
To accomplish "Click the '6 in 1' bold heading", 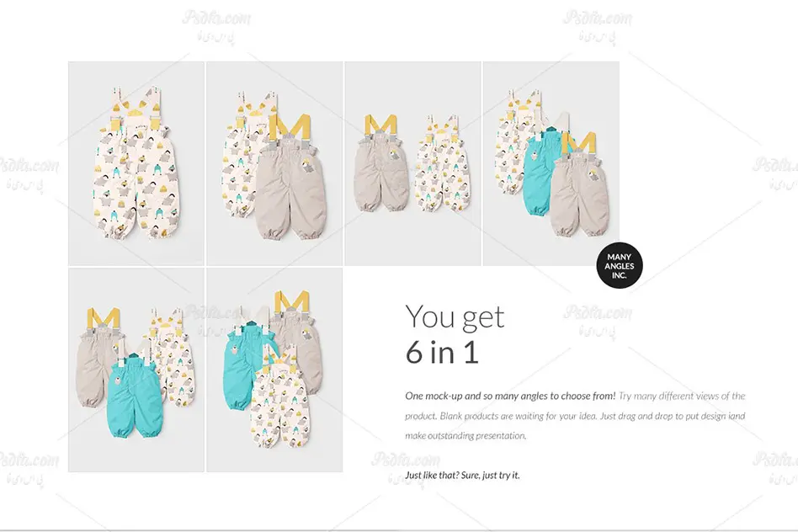I will coord(442,352).
